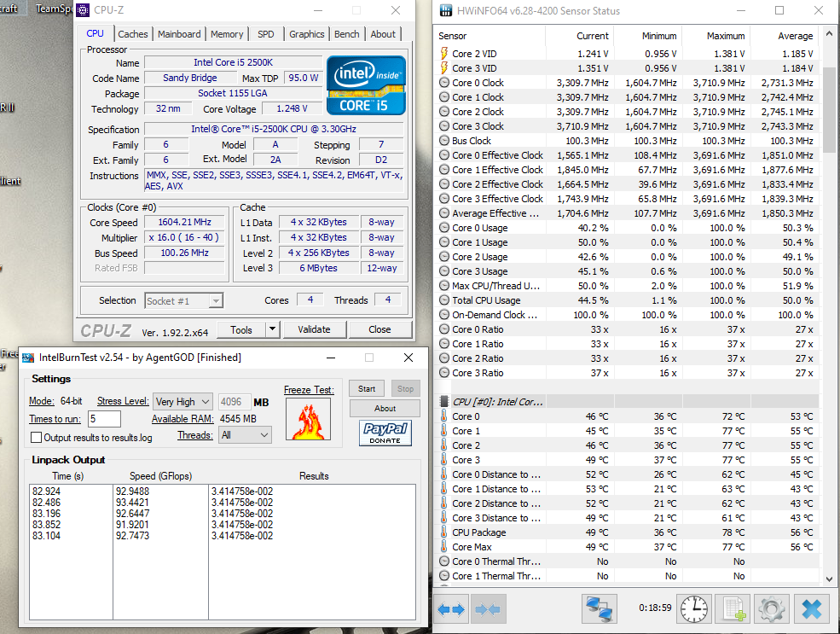Screen dimensions: 840x634
Task: Click the Core Speed 1604.21 MHz value
Action: pyautogui.click(x=184, y=222)
